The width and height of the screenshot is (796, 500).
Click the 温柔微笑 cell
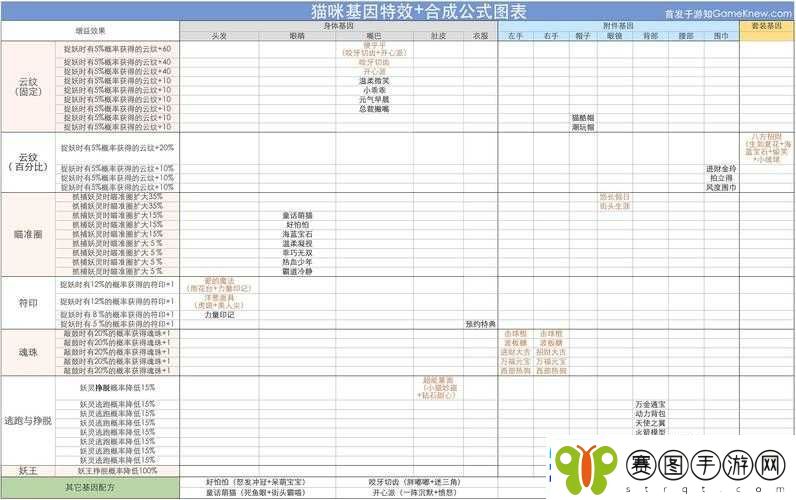coord(374,81)
